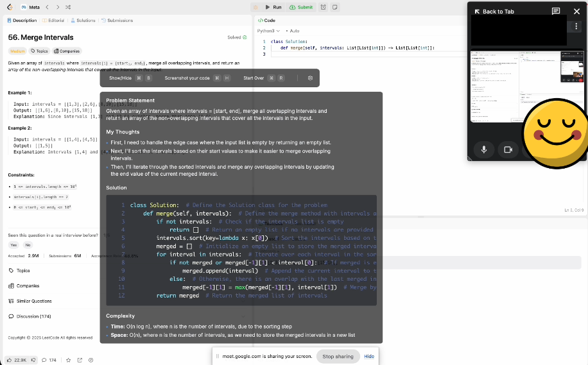Click the share external-link icon
The height and width of the screenshot is (365, 588).
click(80, 360)
